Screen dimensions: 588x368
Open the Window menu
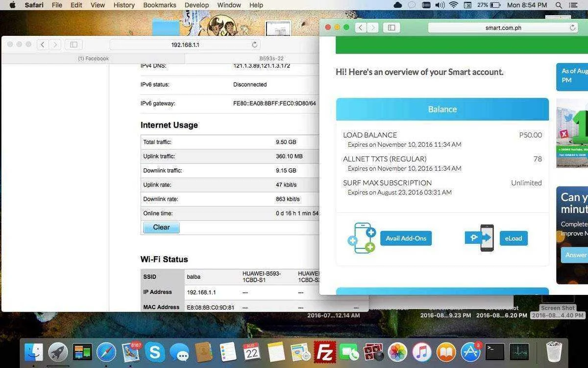[229, 5]
